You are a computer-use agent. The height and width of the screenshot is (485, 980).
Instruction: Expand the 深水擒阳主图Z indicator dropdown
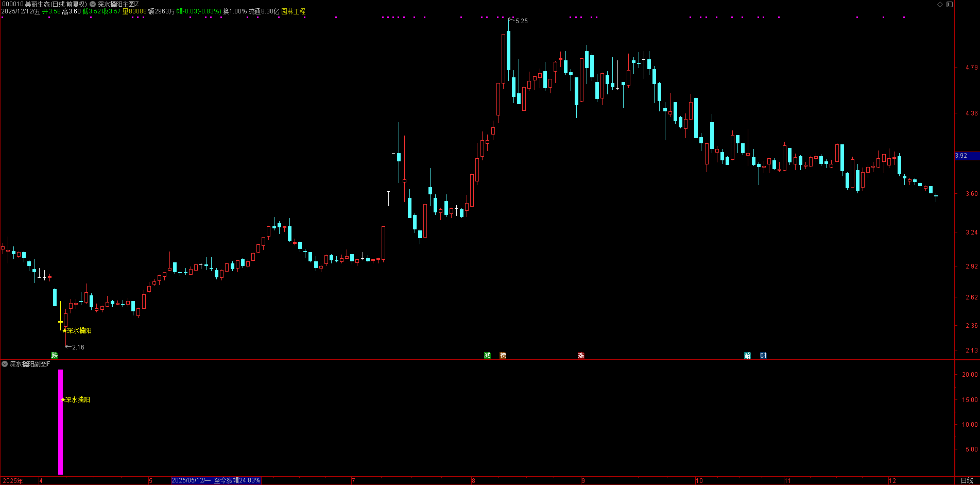93,4
